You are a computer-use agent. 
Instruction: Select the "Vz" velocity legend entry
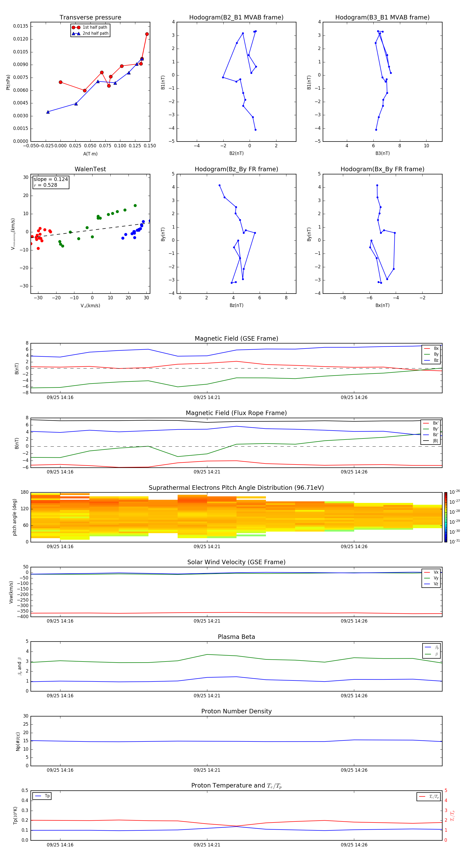pos(431,584)
